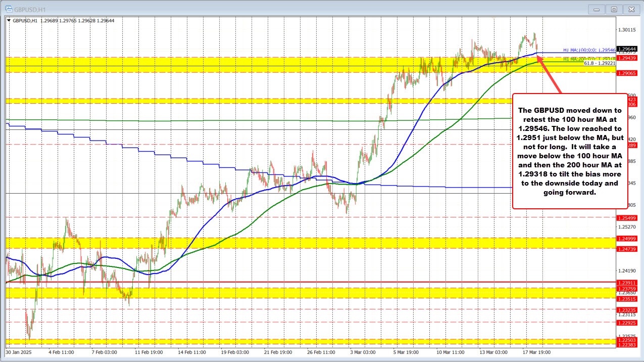Screen dimensions: 644x362
Task: Toggle the minimize button on the chart window
Action: 596,9
